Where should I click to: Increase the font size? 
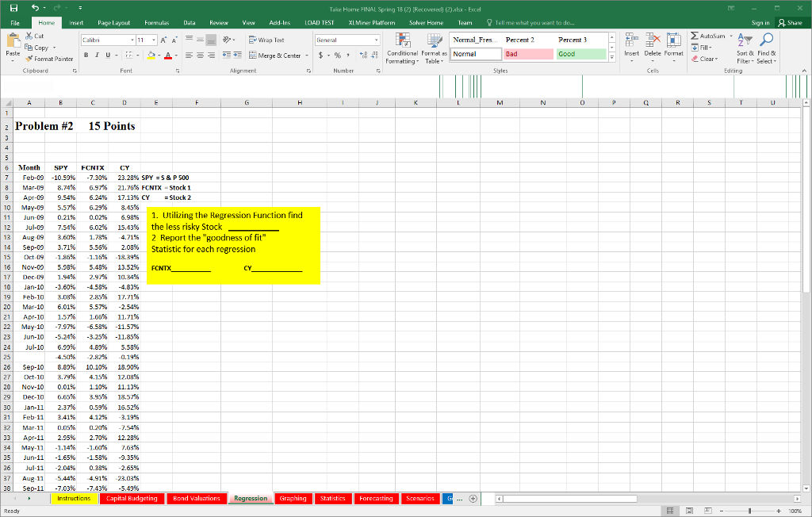(x=163, y=40)
